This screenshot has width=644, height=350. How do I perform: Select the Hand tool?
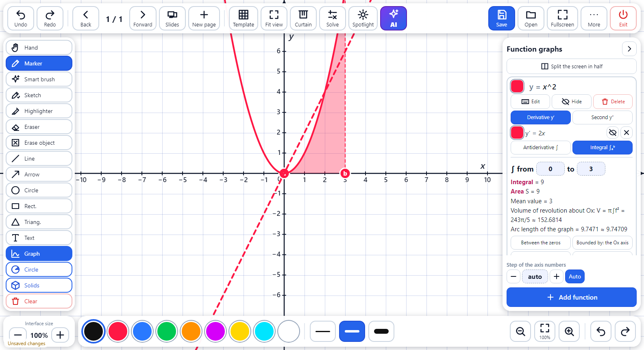39,48
